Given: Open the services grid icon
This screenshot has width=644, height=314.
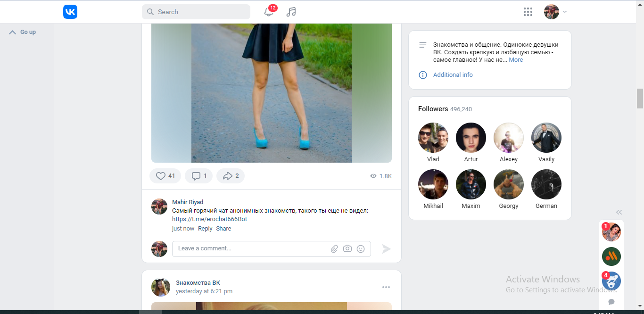Looking at the screenshot, I should (x=528, y=12).
